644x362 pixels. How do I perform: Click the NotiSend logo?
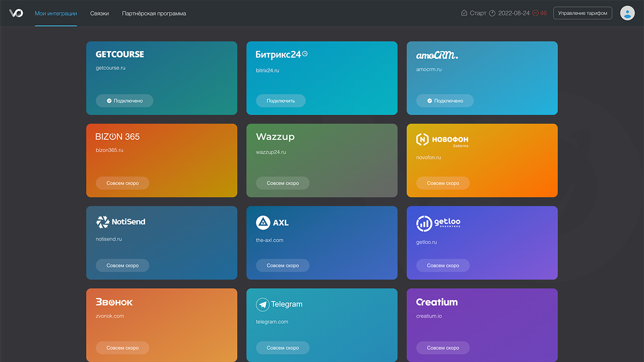point(120,222)
